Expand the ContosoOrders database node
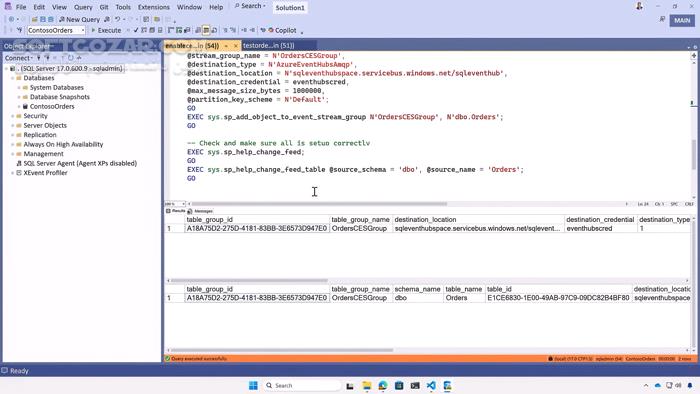Image resolution: width=700 pixels, height=394 pixels. [x=19, y=106]
